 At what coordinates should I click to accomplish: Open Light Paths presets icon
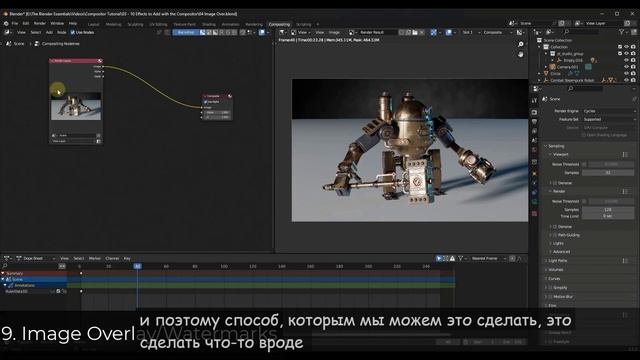(x=625, y=260)
